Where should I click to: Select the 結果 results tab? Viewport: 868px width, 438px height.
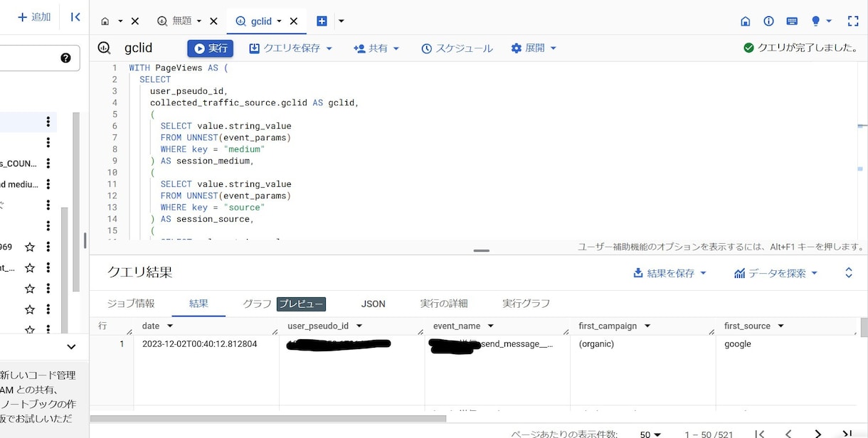(199, 304)
